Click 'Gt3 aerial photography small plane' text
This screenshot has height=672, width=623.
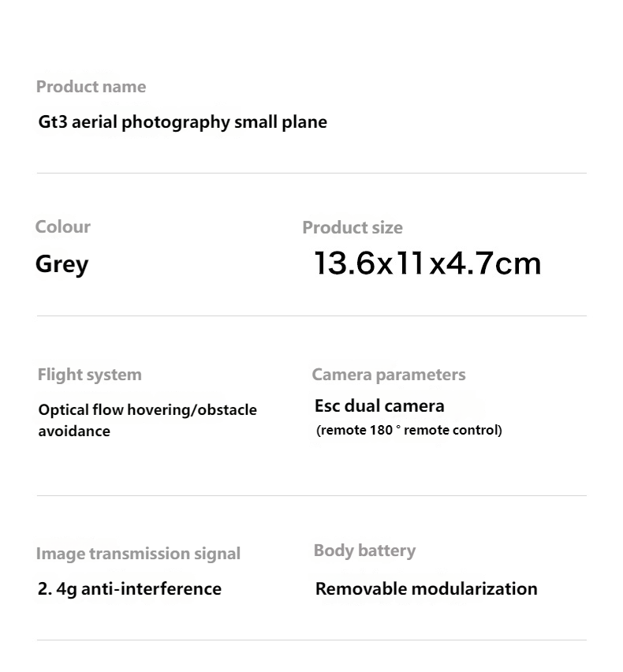[x=182, y=122]
